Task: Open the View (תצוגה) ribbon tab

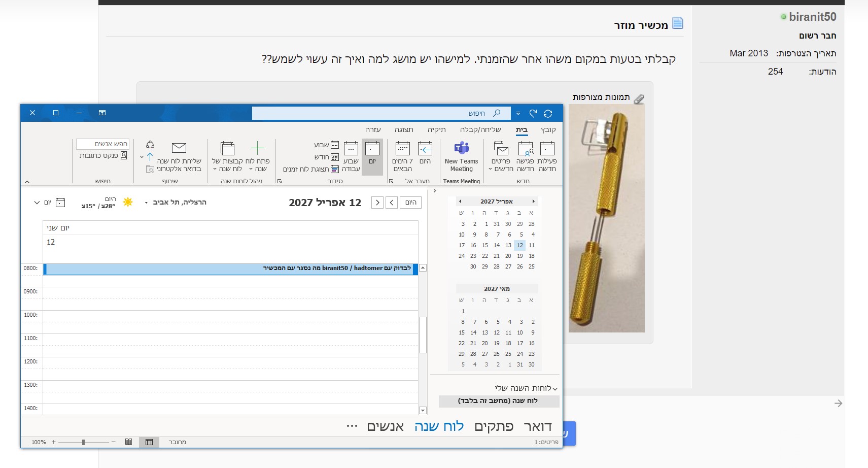Action: click(404, 129)
